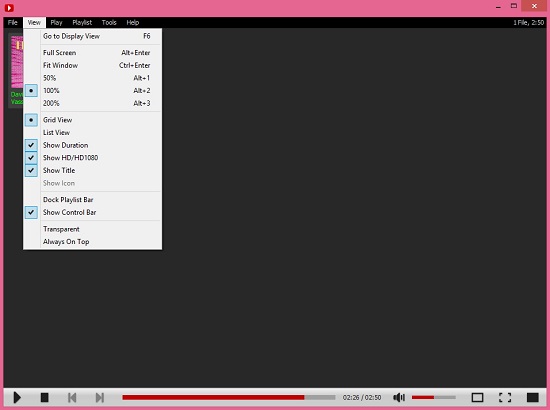Viewport: 550px width, 410px height.
Task: Maximize the player window
Action: pyautogui.click(x=514, y=6)
